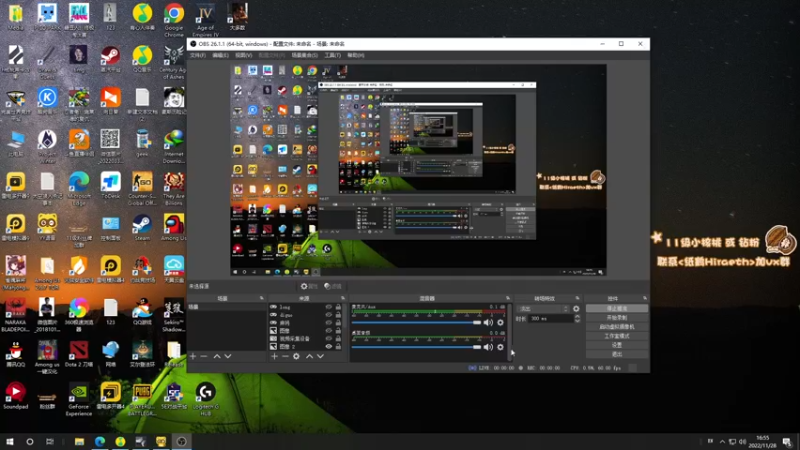This screenshot has width=800, height=450.
Task: Hide the 图像 2 source
Action: [329, 346]
